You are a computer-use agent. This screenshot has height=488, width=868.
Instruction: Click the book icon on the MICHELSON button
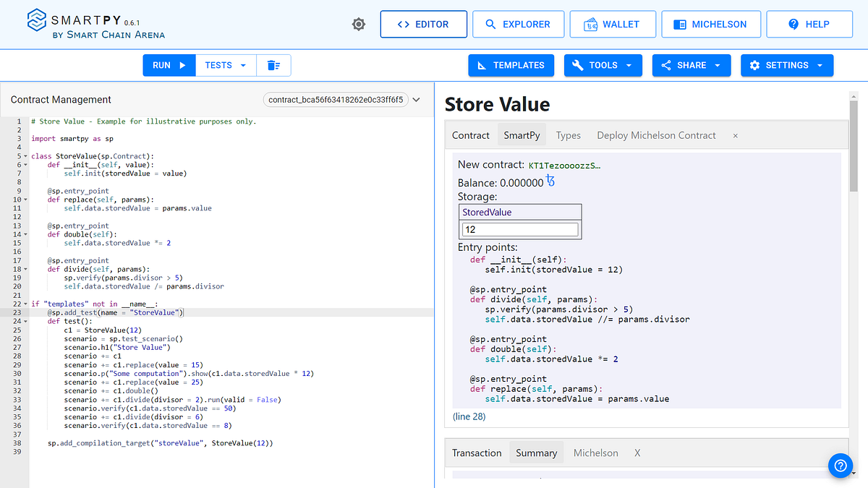pyautogui.click(x=680, y=24)
